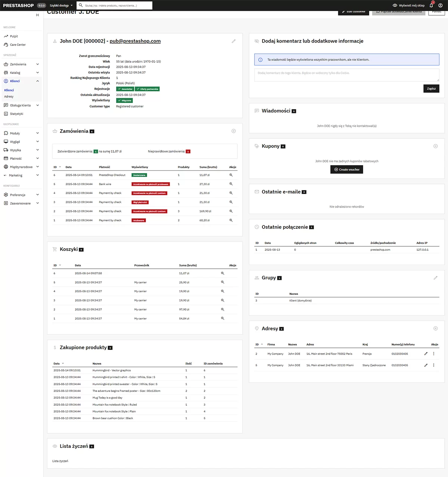
Task: Toggle the Włączone displayed status
Action: tap(125, 100)
